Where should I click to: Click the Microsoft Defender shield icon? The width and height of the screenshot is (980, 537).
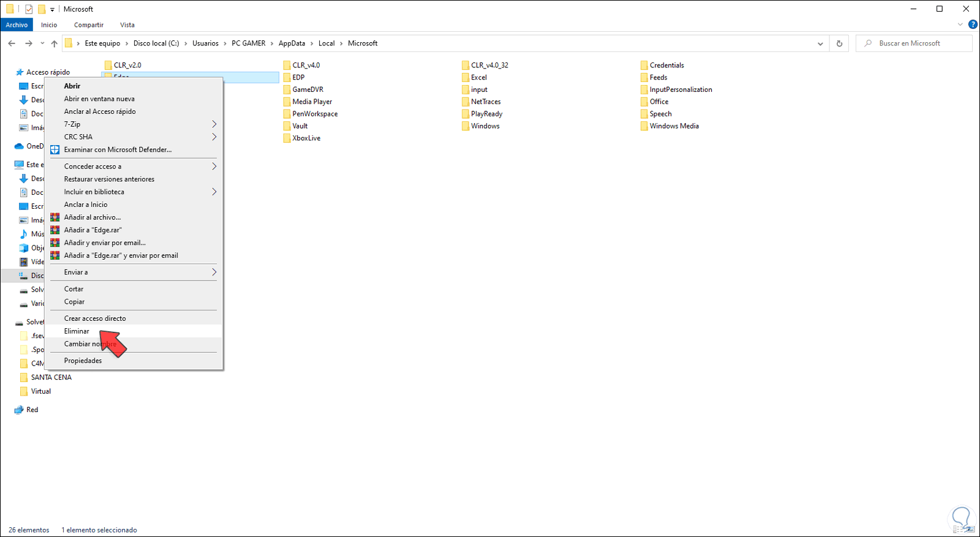point(55,149)
